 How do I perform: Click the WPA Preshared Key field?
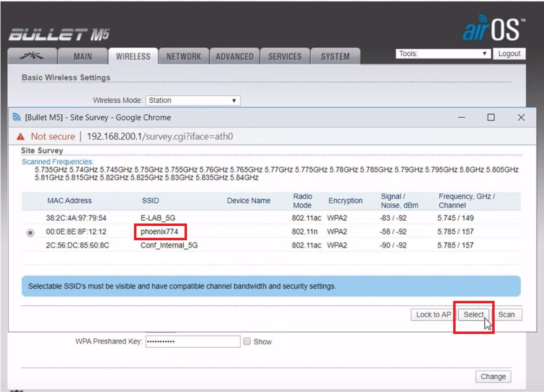tap(193, 342)
